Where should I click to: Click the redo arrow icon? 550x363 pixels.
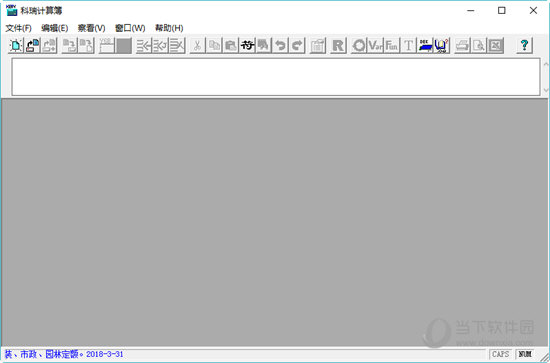point(297,46)
